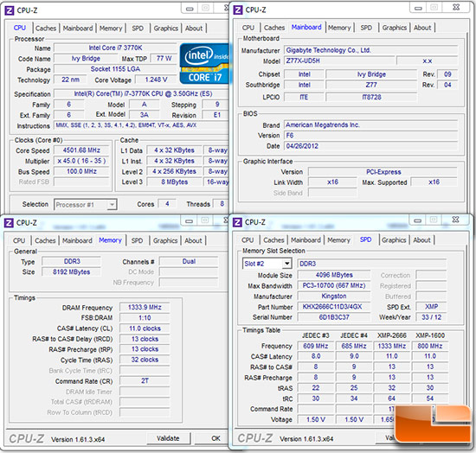Click the Manufacturer field Gigabyte Technology Co., Ltd.

[x=370, y=50]
